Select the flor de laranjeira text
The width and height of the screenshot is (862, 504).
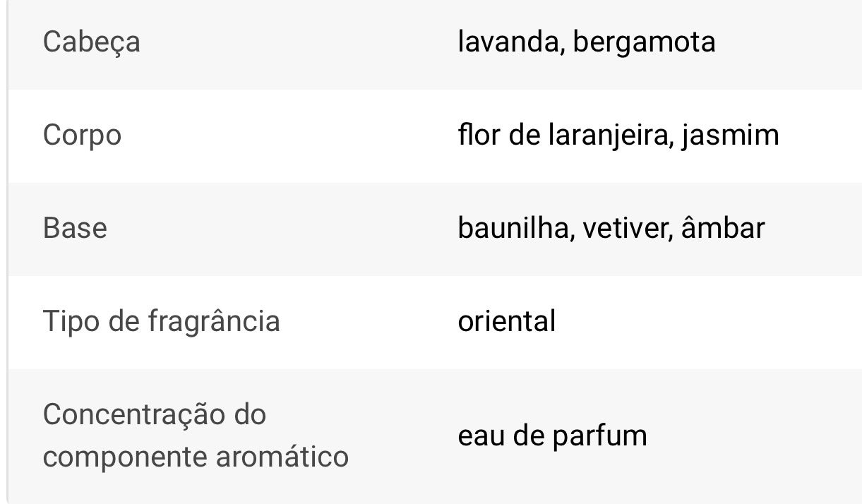[x=563, y=135]
